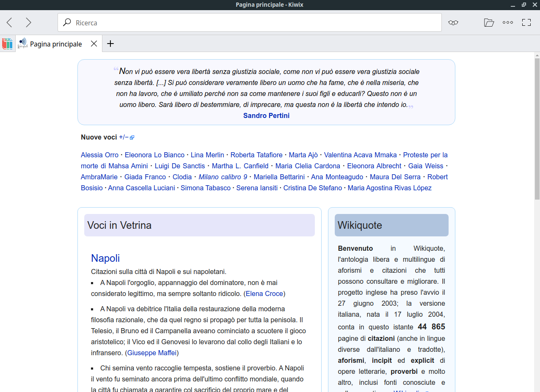The image size is (540, 392).
Task: Click the Wikiquote panel heading
Action: tap(360, 225)
